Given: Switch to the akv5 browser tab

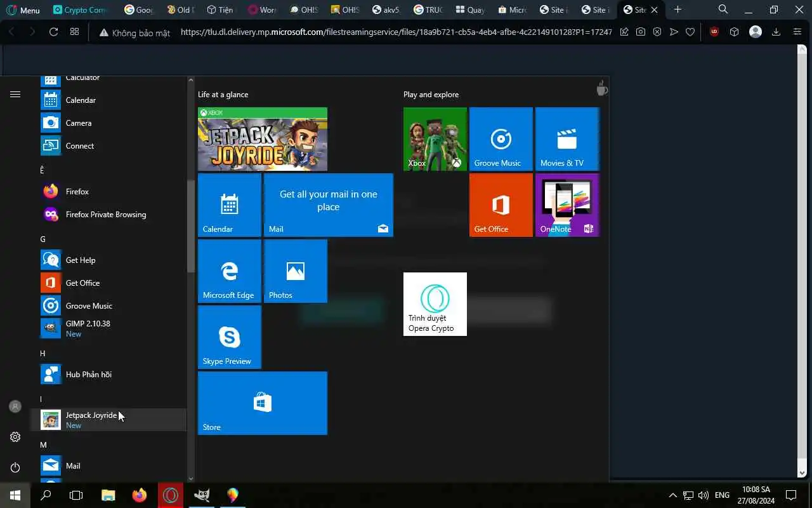Looking at the screenshot, I should [x=386, y=10].
